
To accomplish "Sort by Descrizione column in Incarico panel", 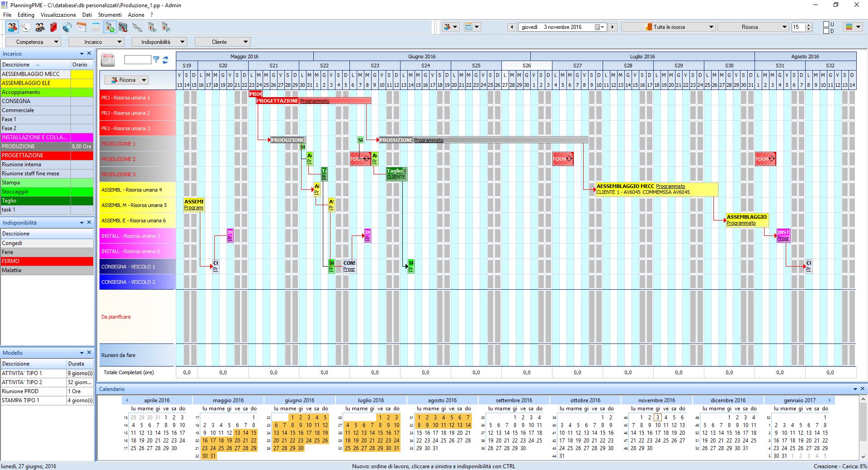I will tap(36, 65).
